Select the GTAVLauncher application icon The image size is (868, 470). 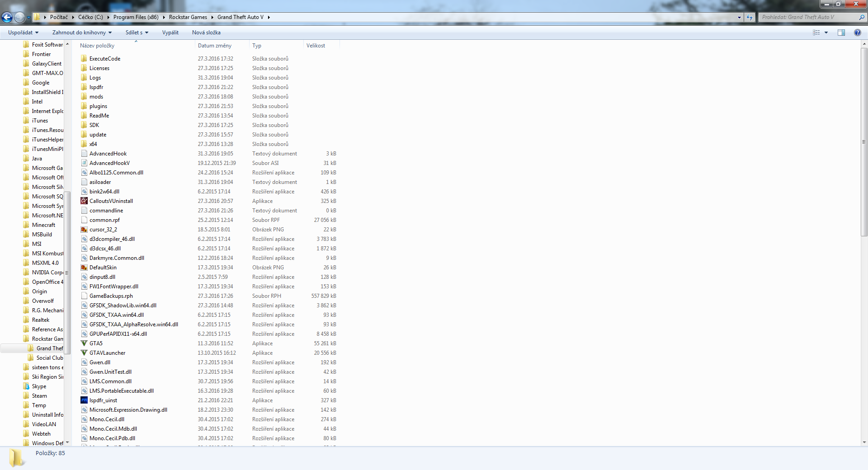click(x=84, y=353)
